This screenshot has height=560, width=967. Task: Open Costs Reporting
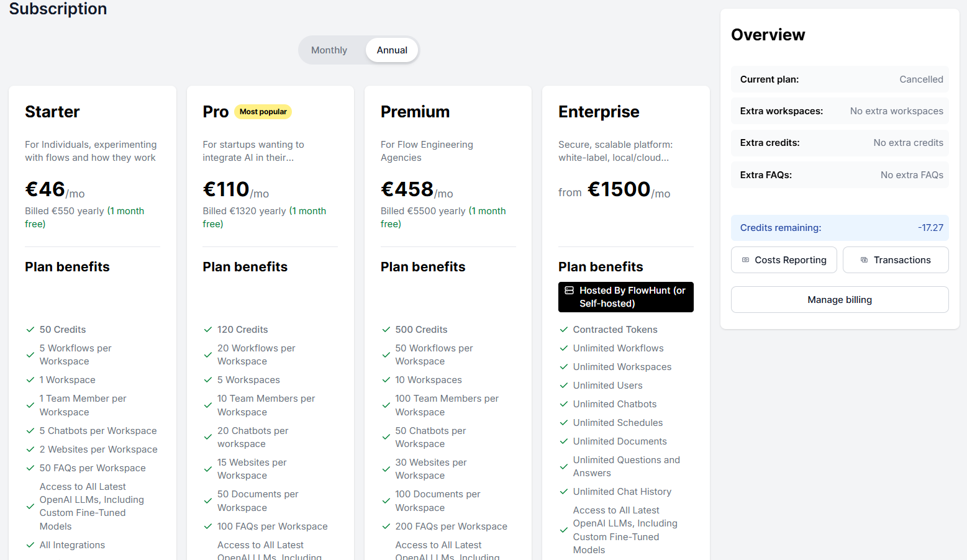784,260
